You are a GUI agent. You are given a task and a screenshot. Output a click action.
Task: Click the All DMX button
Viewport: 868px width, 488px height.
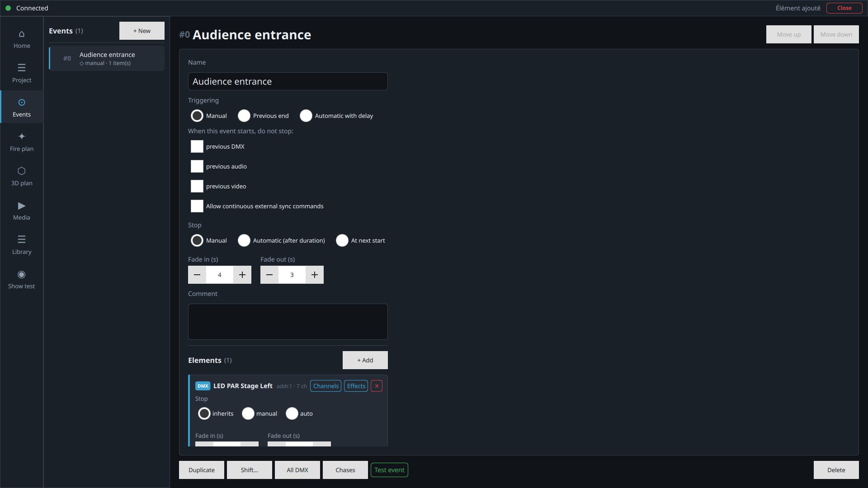tap(297, 470)
